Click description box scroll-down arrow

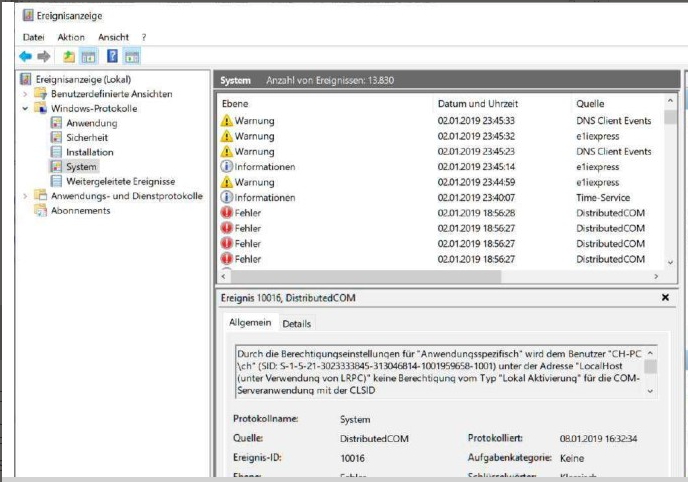coord(651,391)
